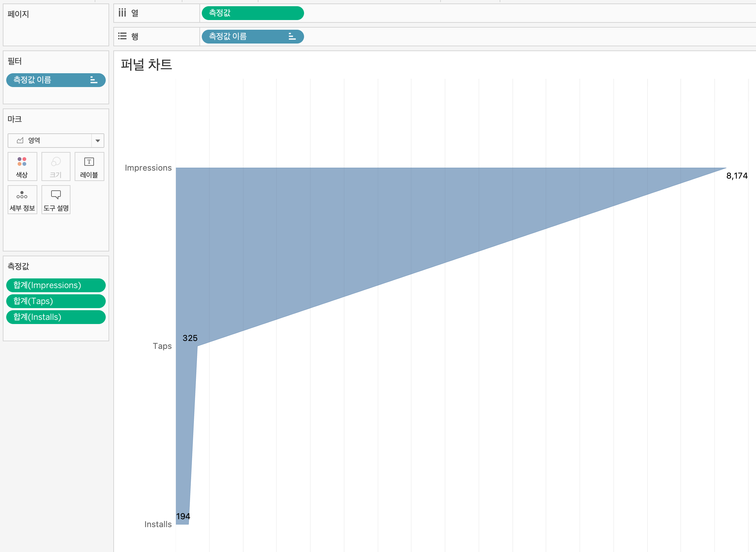Click the columns shelf 열 icon
This screenshot has height=552, width=756.
click(x=122, y=13)
